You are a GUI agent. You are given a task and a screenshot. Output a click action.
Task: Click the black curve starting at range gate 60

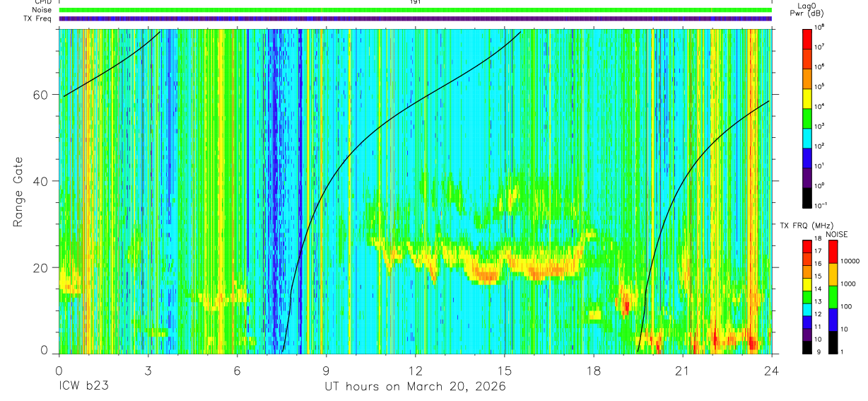click(x=113, y=65)
